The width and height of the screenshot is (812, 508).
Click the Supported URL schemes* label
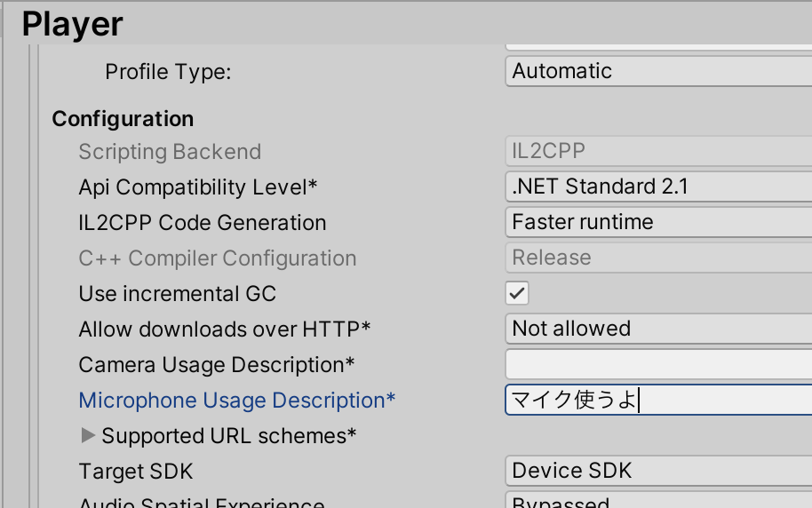pos(229,436)
